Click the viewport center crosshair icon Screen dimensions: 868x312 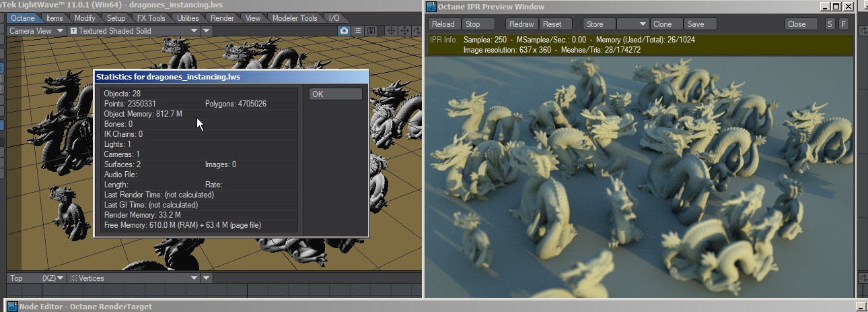(391, 31)
